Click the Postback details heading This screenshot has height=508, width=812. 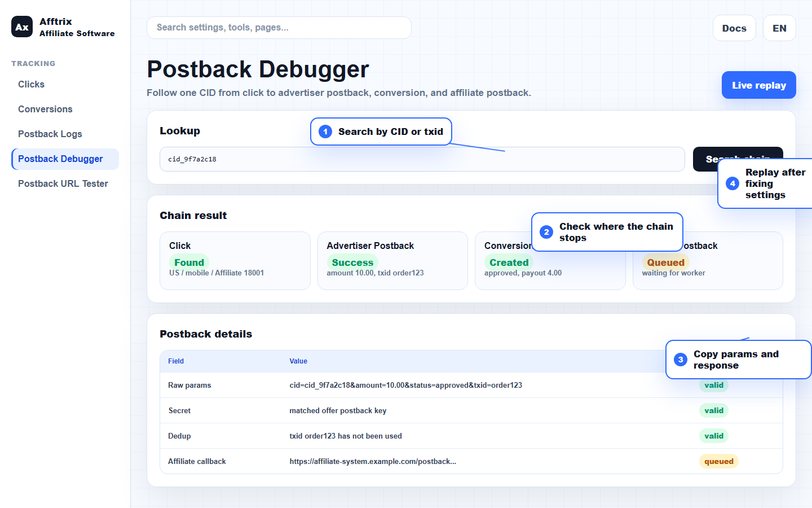pos(206,334)
